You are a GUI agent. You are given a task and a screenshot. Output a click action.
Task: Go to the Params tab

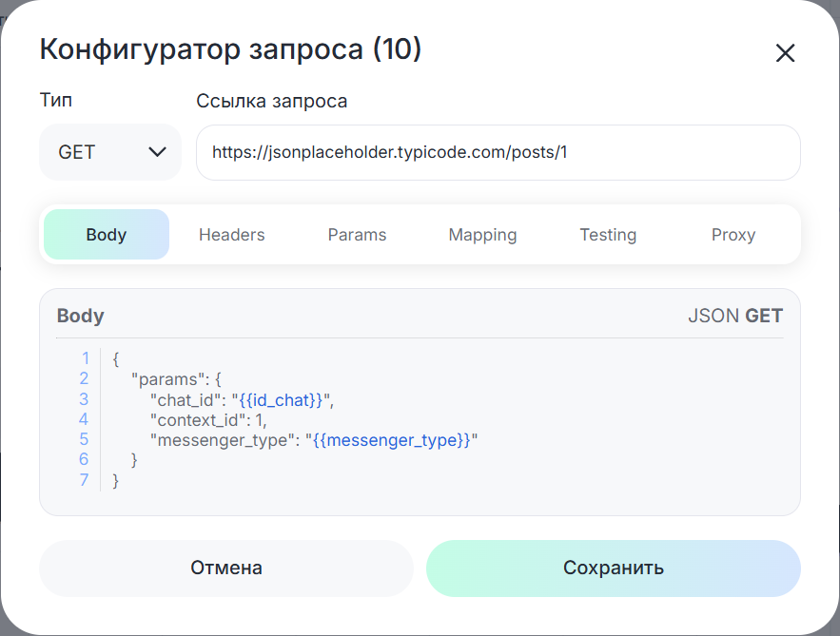point(357,235)
